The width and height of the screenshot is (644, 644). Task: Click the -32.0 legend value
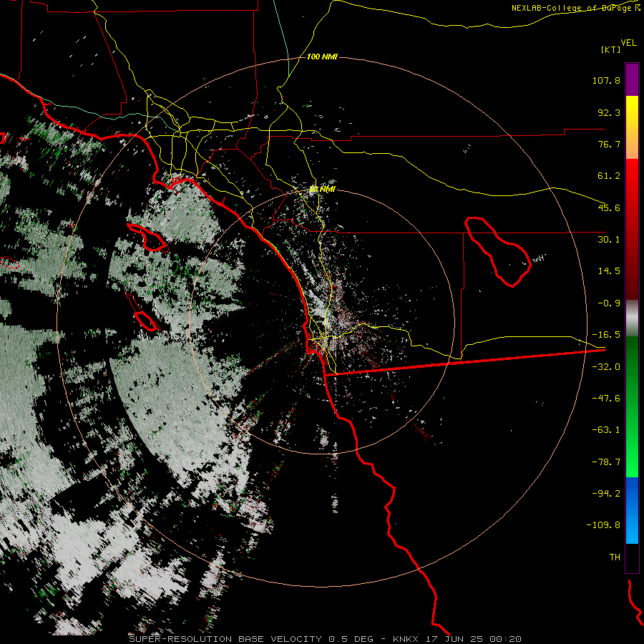point(606,367)
